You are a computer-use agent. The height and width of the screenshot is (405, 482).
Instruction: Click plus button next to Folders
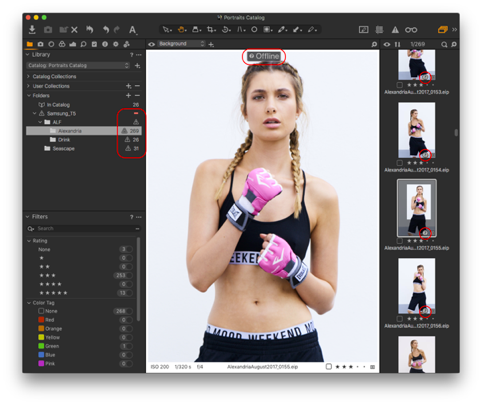(128, 95)
